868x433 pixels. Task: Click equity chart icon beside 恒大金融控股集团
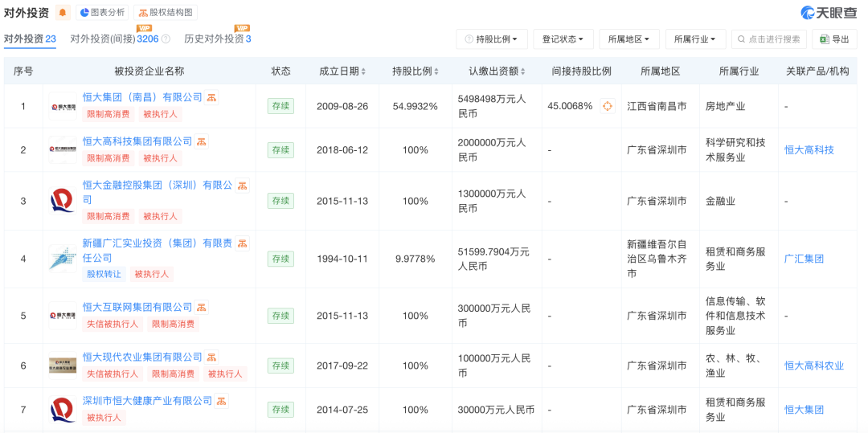pos(243,186)
